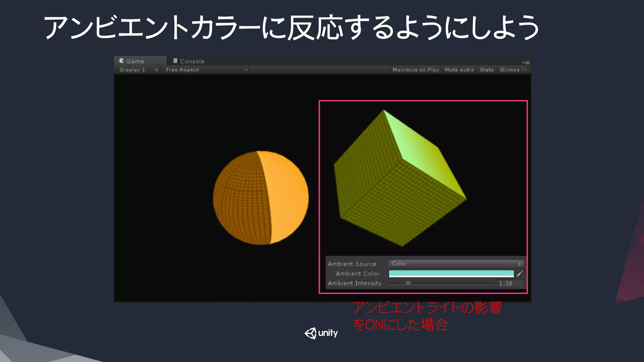Click the Ambient Intensity slider handle
The width and height of the screenshot is (644, 362).
point(408,283)
